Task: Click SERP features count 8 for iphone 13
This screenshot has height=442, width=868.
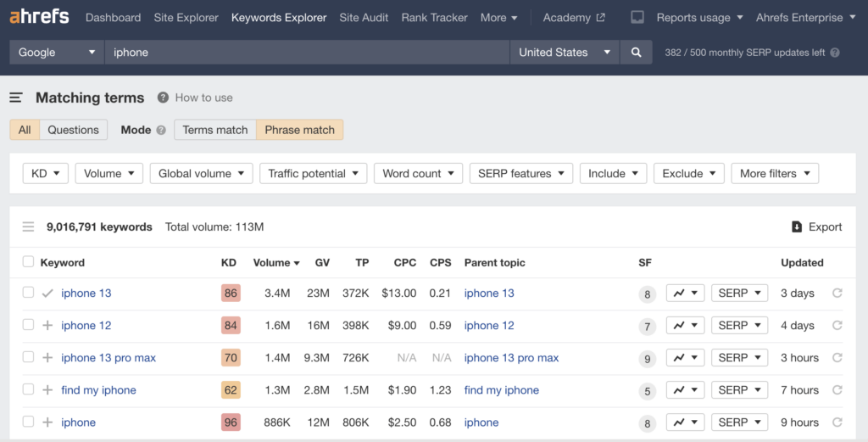Action: point(647,294)
